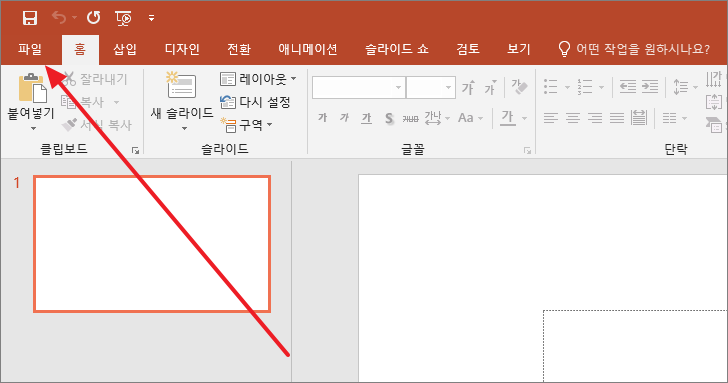
Task: Toggle strikethrough formatting
Action: [410, 118]
